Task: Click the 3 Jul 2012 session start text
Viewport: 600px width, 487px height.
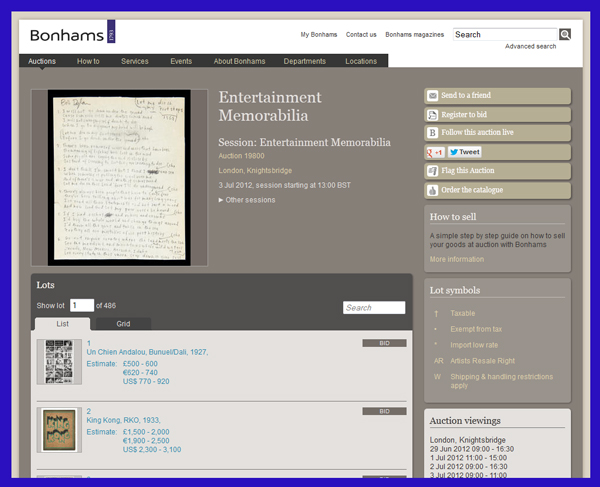Action: (284, 185)
